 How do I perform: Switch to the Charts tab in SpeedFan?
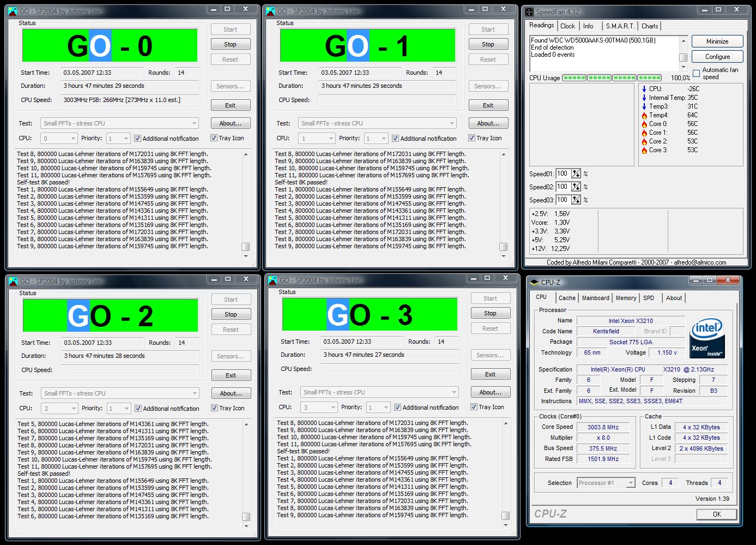(650, 26)
